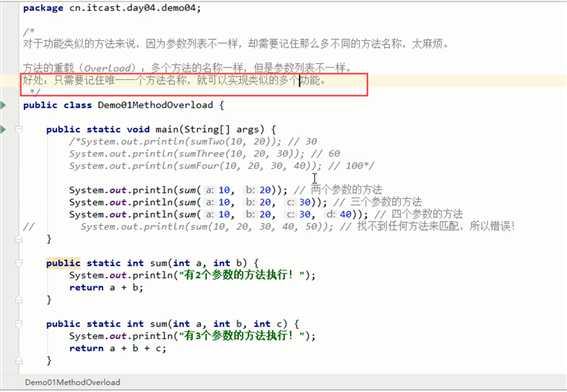Screen dimensions: 567x392
Task: Click the run gutter arrow beside the main method
Action: click(x=3, y=129)
